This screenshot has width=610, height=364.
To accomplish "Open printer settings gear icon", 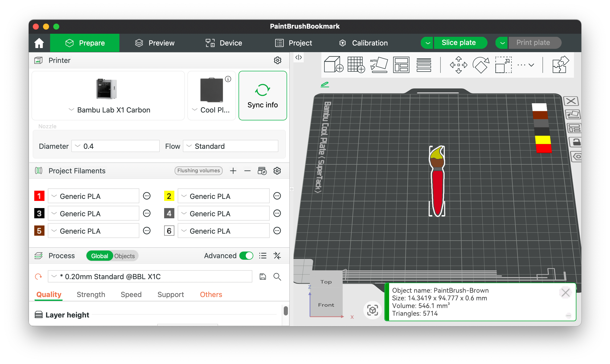I will coord(278,60).
